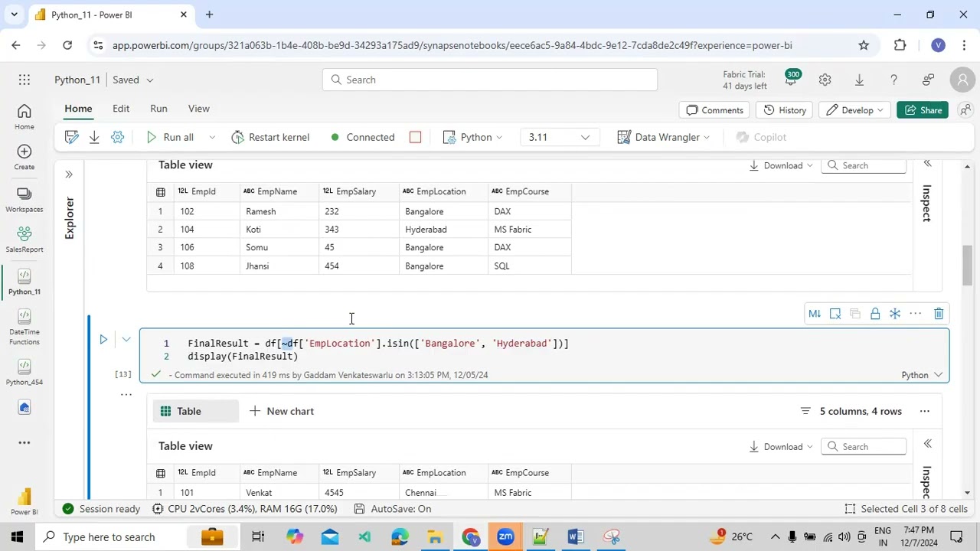Open column filter icon beside 5 columns, 4 rows
This screenshot has width=980, height=551.
coord(805,411)
